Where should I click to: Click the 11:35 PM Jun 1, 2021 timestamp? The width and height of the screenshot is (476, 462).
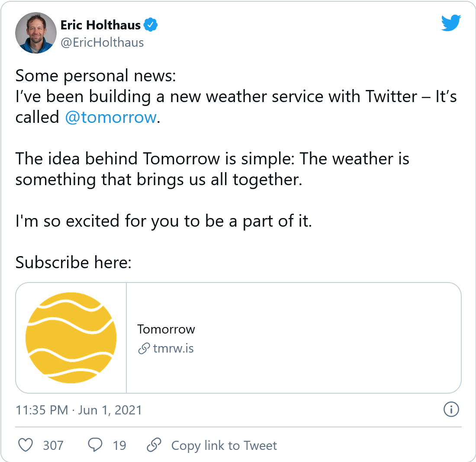(79, 410)
